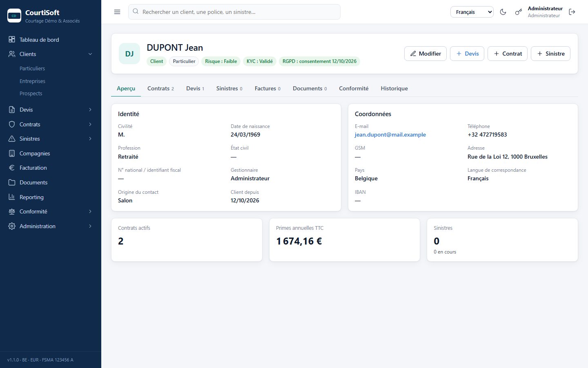
Task: Toggle the hamburger sidebar menu icon
Action: pos(117,12)
